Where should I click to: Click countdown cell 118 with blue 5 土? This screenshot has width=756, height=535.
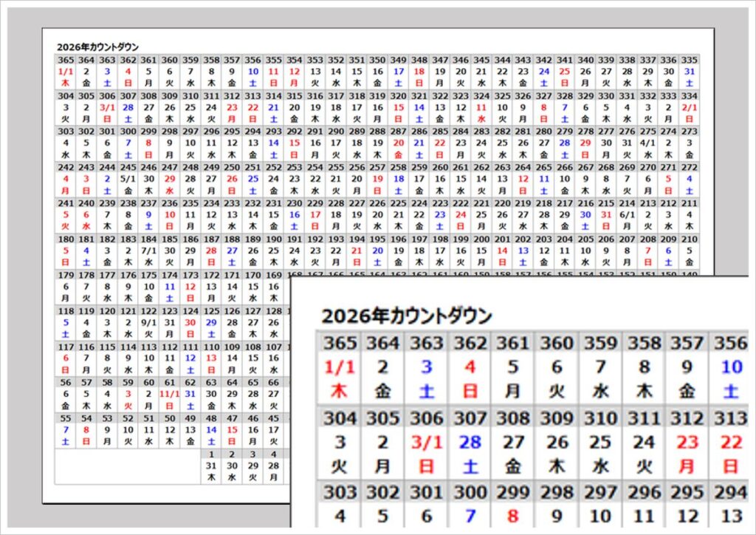[65, 318]
